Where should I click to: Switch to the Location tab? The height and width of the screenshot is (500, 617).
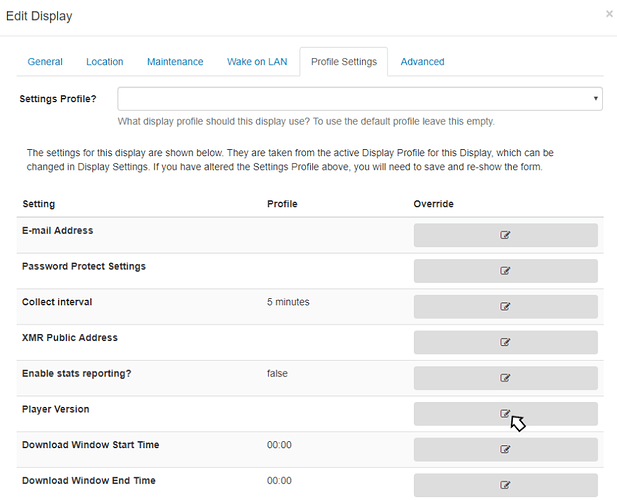[x=104, y=62]
